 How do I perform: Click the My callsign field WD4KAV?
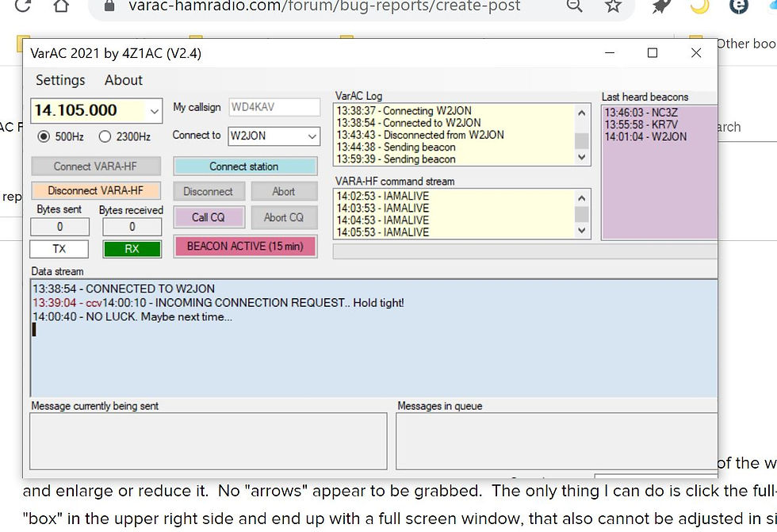[x=274, y=107]
